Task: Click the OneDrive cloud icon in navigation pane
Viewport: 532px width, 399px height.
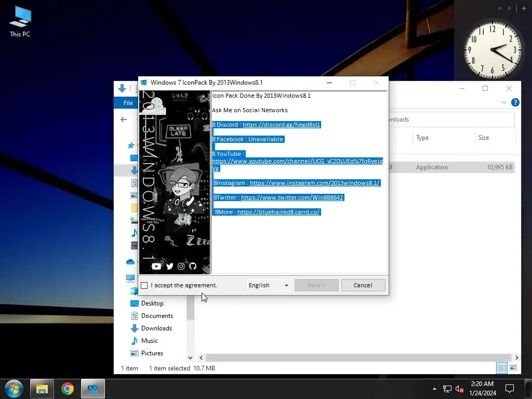Action: (130, 262)
